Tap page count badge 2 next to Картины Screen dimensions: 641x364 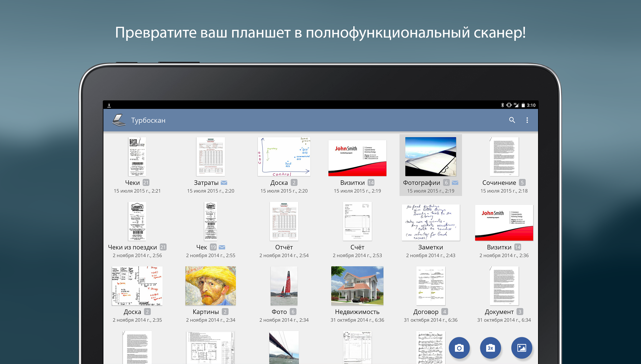point(225,312)
